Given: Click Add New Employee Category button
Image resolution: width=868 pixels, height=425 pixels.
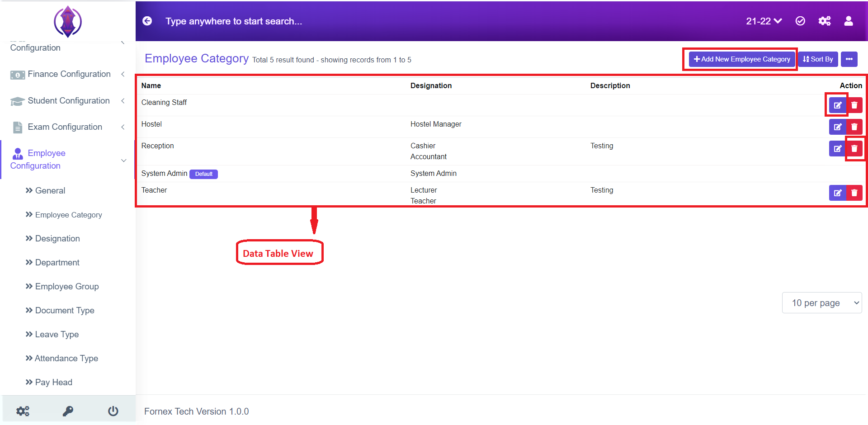Looking at the screenshot, I should tap(742, 59).
